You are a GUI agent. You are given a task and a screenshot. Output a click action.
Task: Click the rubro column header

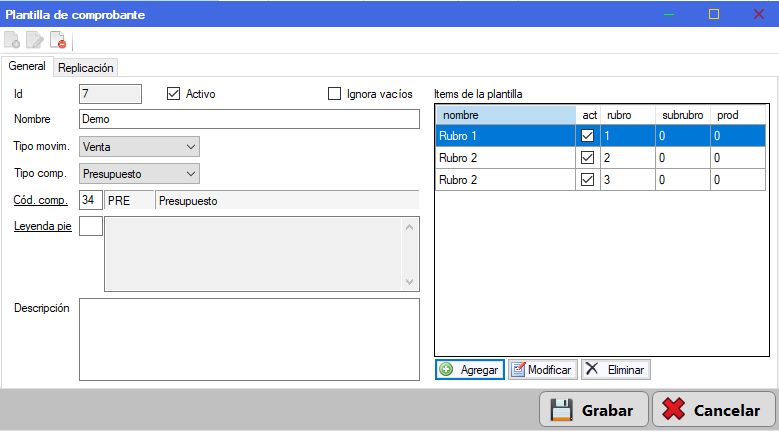click(x=628, y=115)
